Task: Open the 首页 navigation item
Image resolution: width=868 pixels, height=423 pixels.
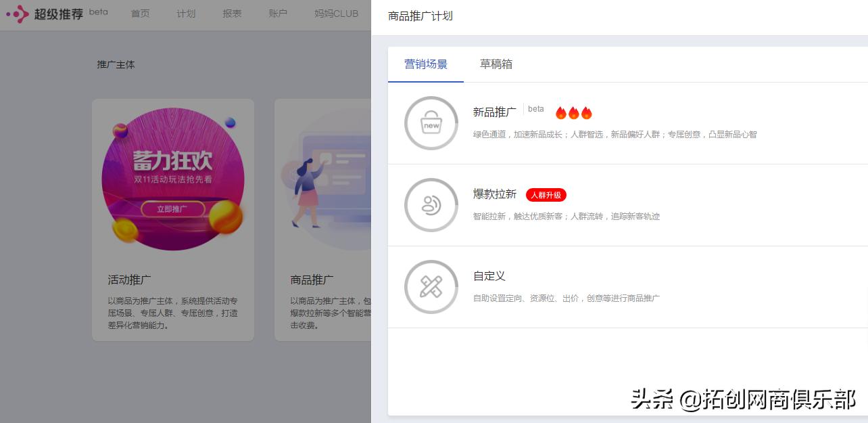Action: [x=140, y=14]
